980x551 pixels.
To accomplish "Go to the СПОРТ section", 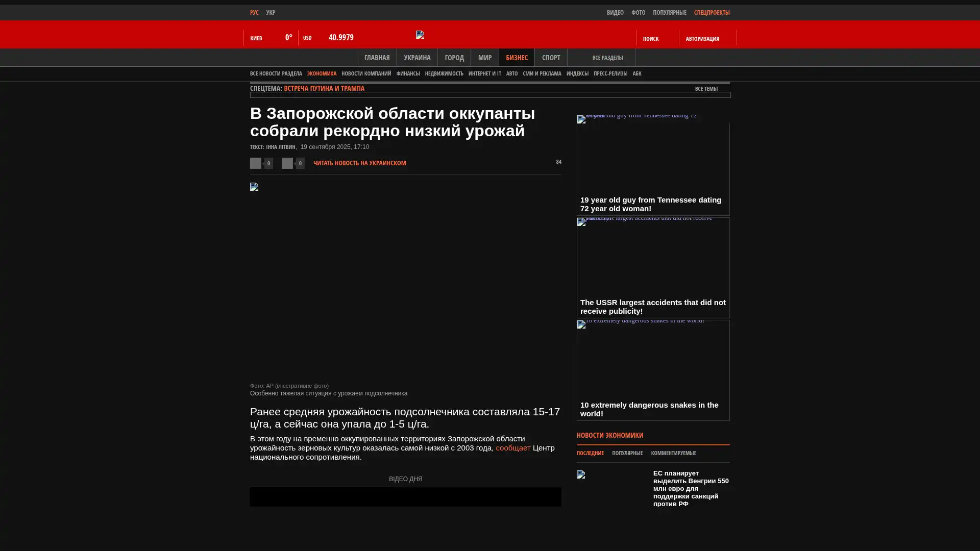I will [551, 58].
